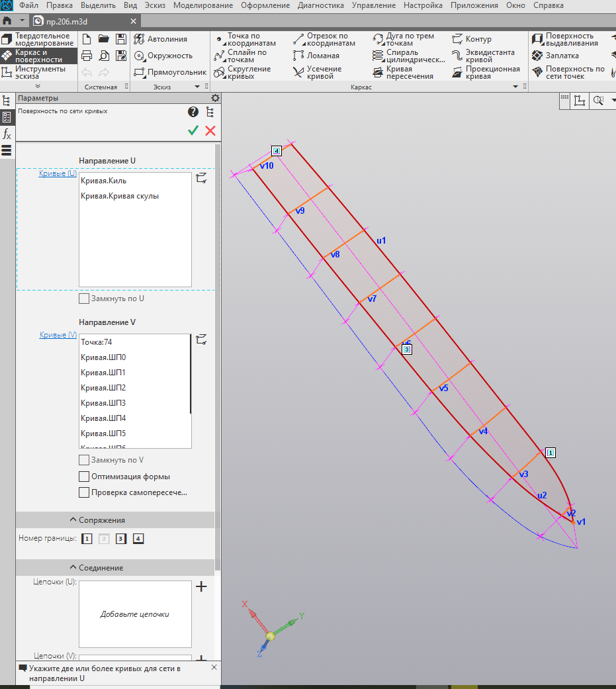Expand the Каркас toolbar group arrow
The image size is (616, 689).
[x=515, y=87]
